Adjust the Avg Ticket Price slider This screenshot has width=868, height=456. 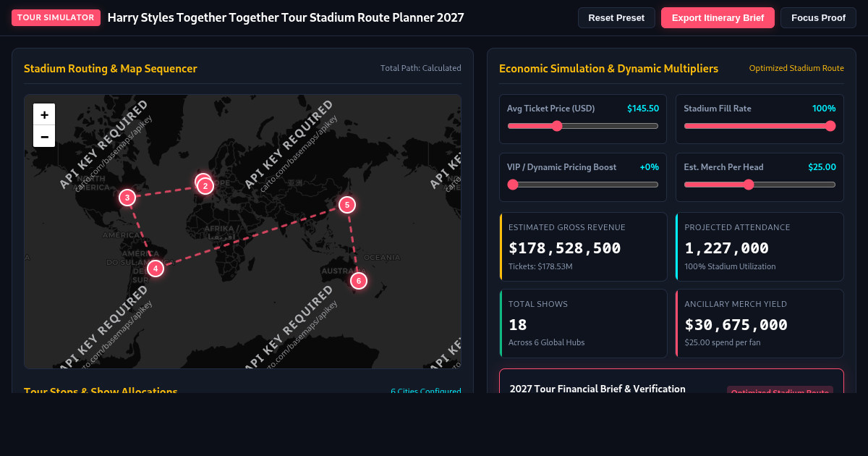pos(582,126)
